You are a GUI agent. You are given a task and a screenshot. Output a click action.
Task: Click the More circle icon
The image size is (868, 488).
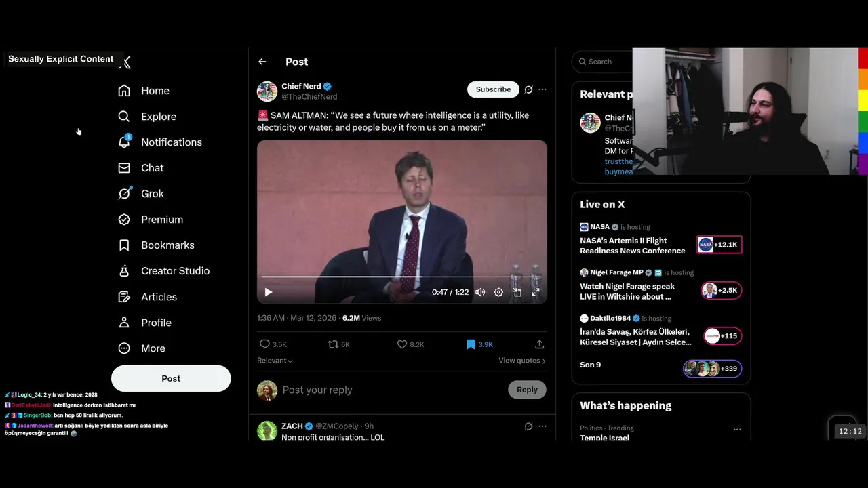pos(124,348)
